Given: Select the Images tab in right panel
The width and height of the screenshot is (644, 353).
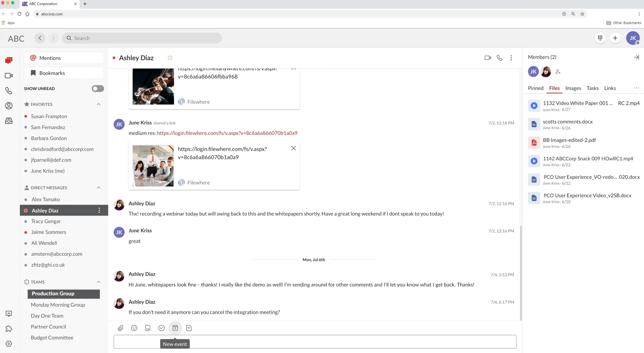Looking at the screenshot, I should pyautogui.click(x=573, y=88).
